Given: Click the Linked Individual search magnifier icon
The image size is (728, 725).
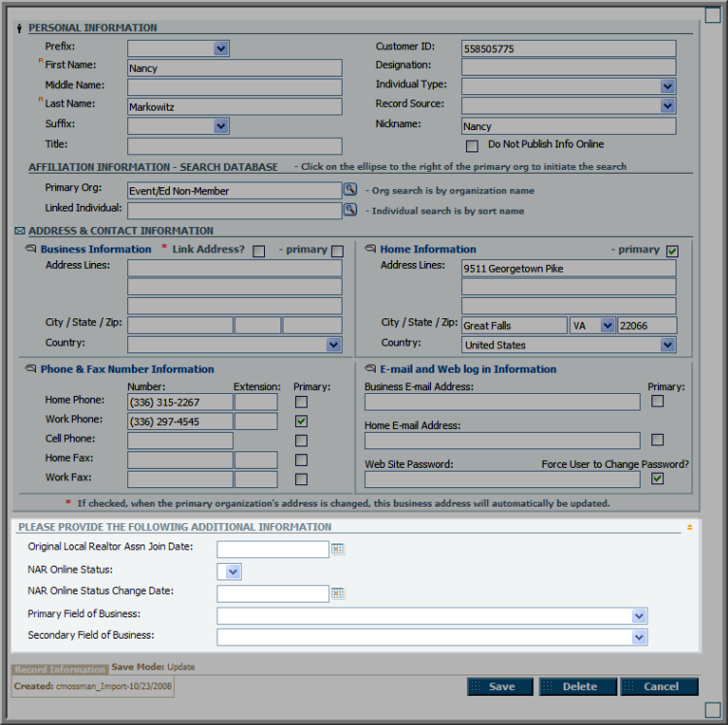Looking at the screenshot, I should tap(350, 210).
